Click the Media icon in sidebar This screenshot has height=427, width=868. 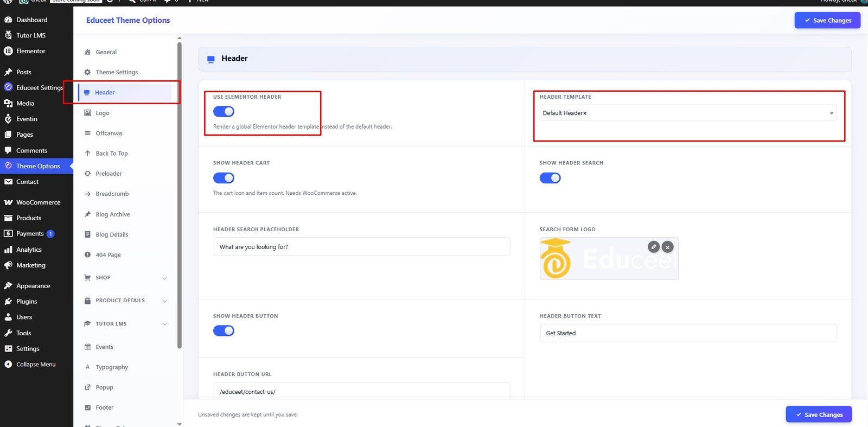pyautogui.click(x=8, y=103)
